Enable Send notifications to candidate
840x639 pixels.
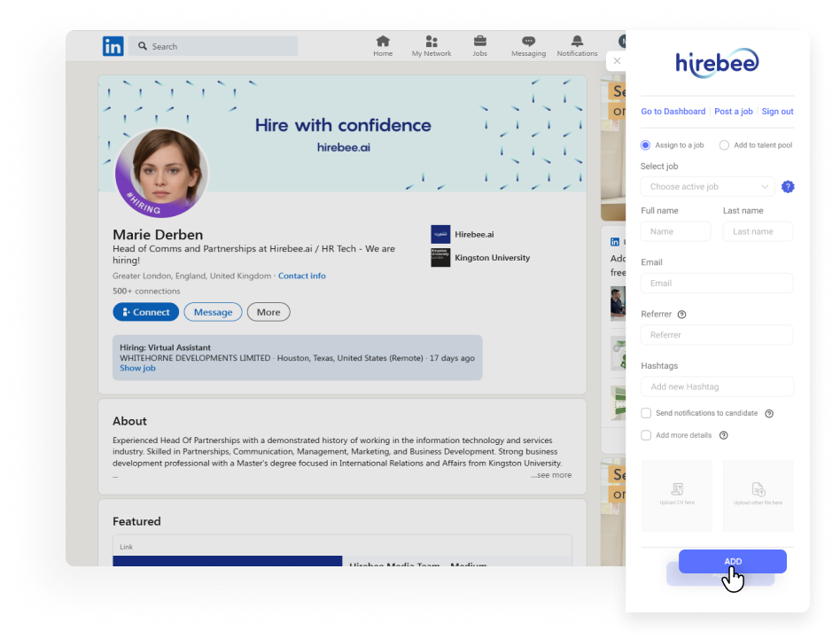(646, 413)
